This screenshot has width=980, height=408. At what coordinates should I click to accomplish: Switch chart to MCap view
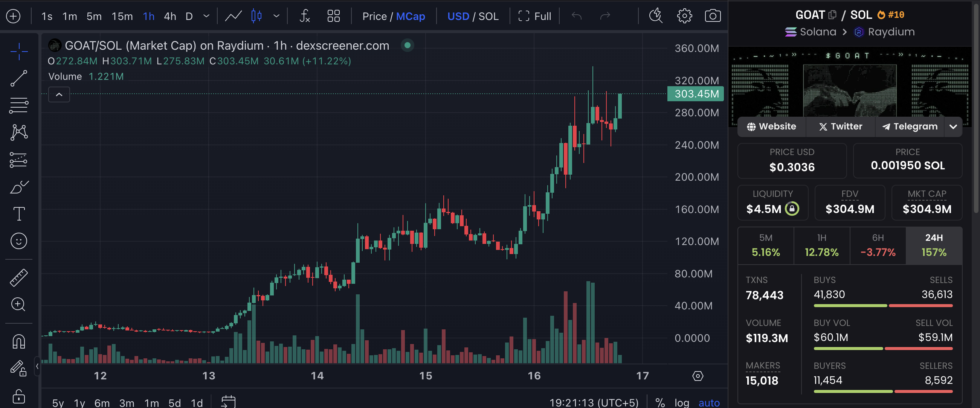pyautogui.click(x=410, y=16)
